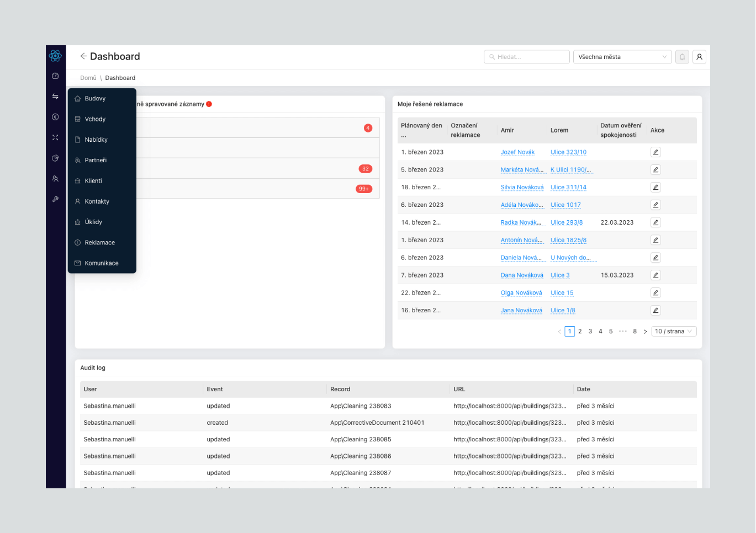Viewport: 756px width, 533px height.
Task: Click the atom logo in the sidebar
Action: (x=55, y=55)
